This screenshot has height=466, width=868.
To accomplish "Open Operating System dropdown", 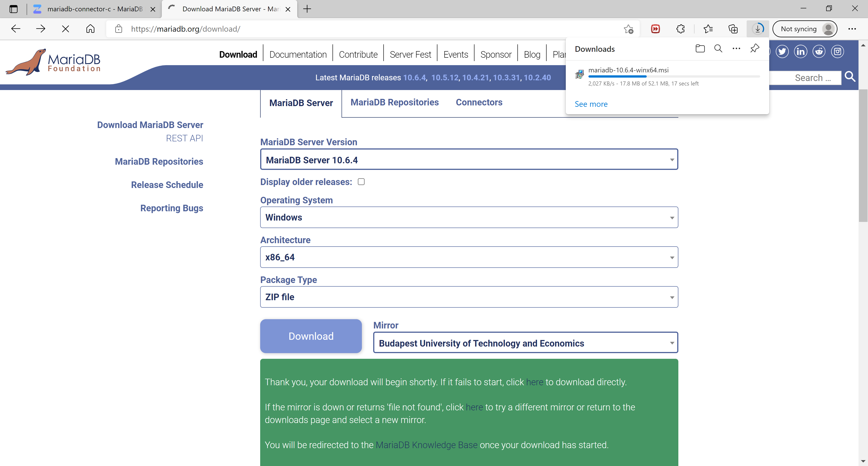I will 469,217.
